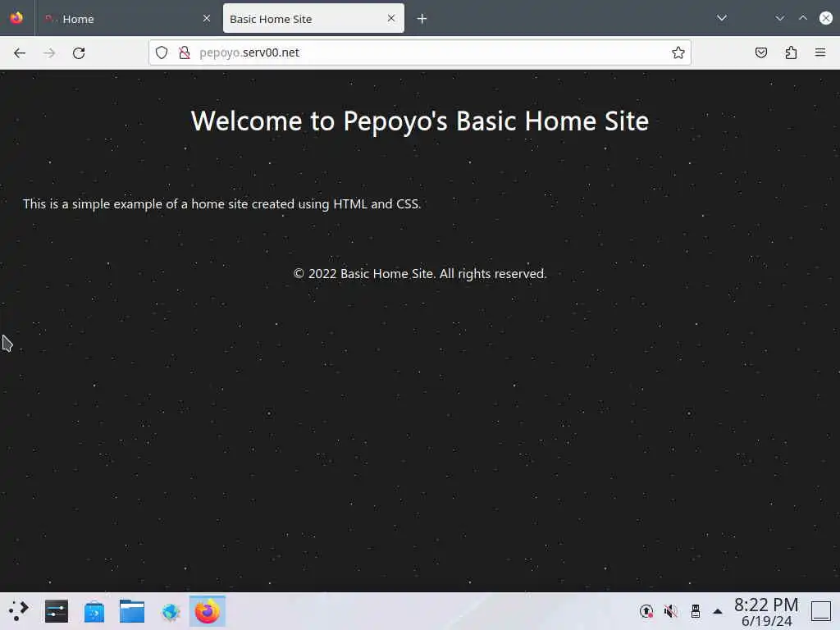Bookmark this page with the star
The image size is (840, 630).
pyautogui.click(x=678, y=52)
